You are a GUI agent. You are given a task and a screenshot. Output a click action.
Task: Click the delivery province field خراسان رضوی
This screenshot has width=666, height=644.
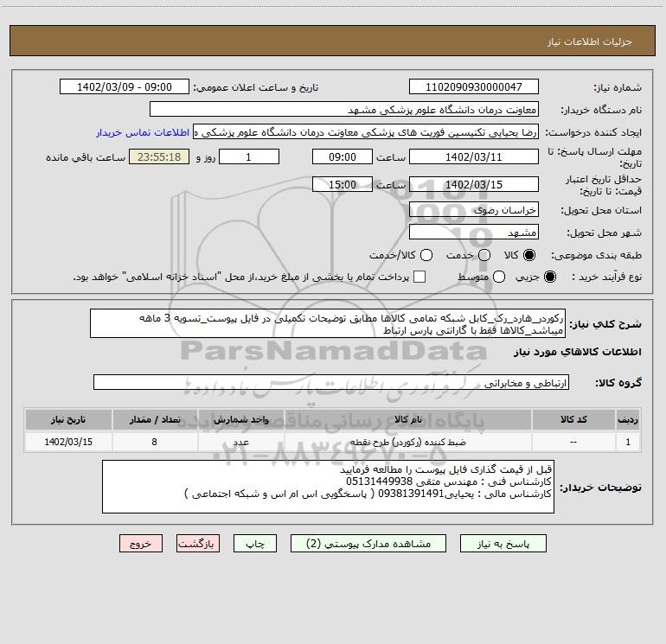pos(474,210)
